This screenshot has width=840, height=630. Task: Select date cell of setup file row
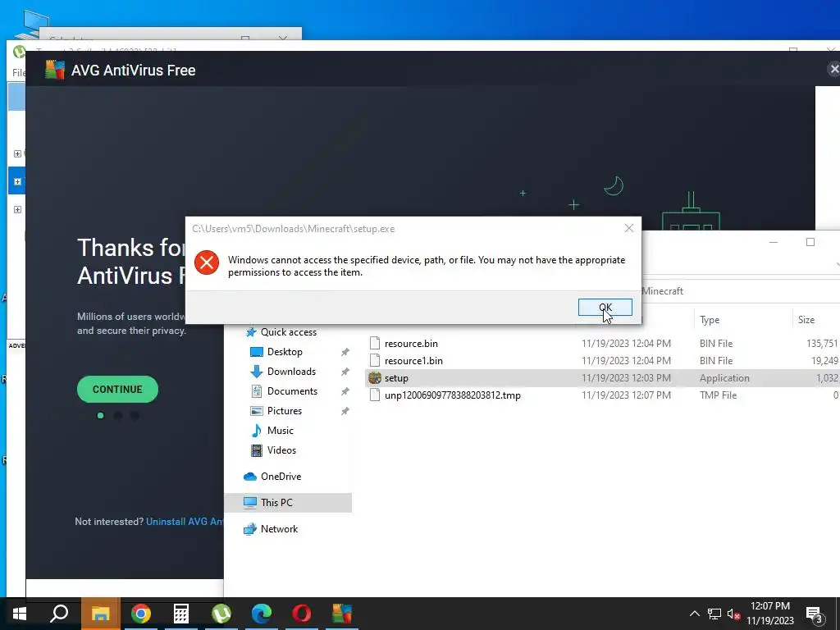pos(626,378)
